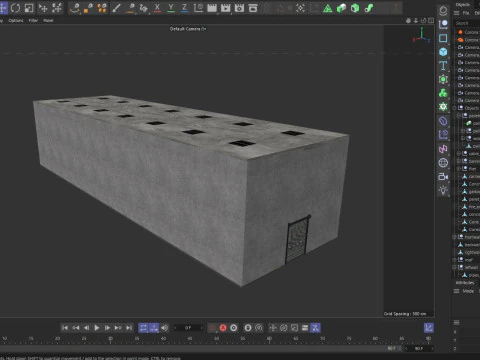Click the snapping dots icon in toolbar

click(x=300, y=8)
